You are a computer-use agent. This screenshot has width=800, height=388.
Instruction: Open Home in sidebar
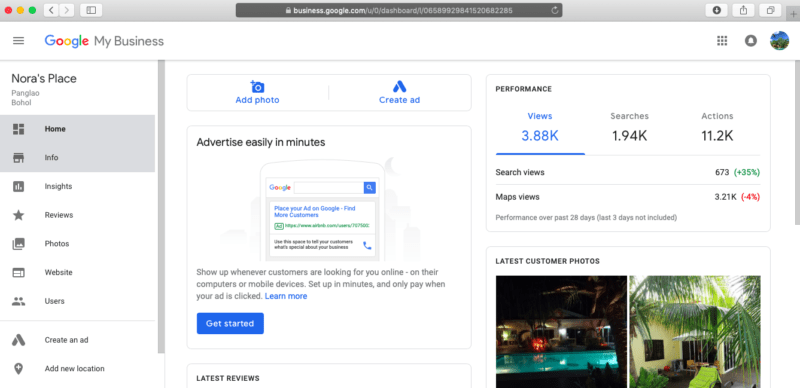click(78, 129)
